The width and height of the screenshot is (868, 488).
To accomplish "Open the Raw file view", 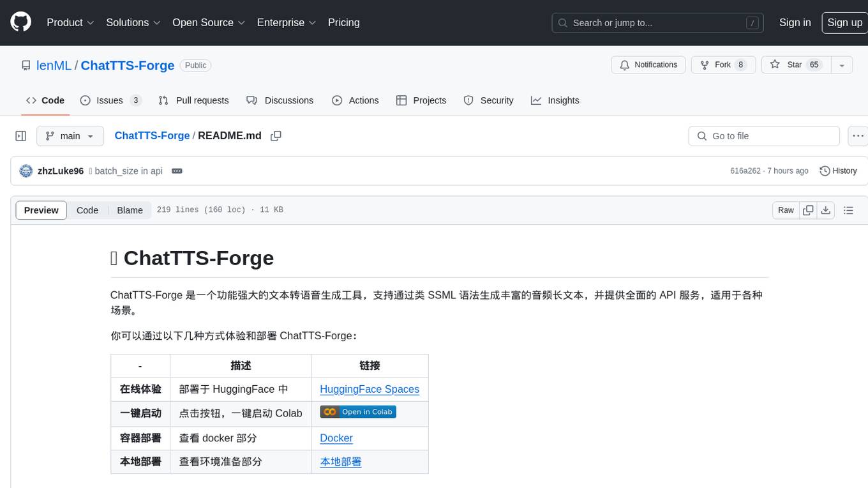I will tap(786, 210).
